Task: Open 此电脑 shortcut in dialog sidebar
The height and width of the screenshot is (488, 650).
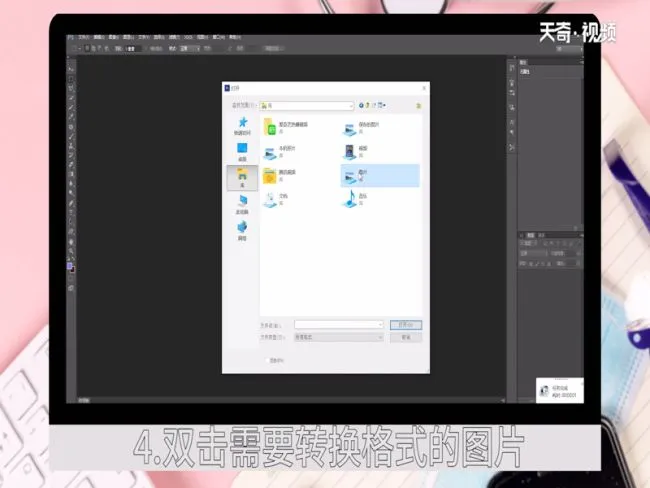Action: [243, 205]
